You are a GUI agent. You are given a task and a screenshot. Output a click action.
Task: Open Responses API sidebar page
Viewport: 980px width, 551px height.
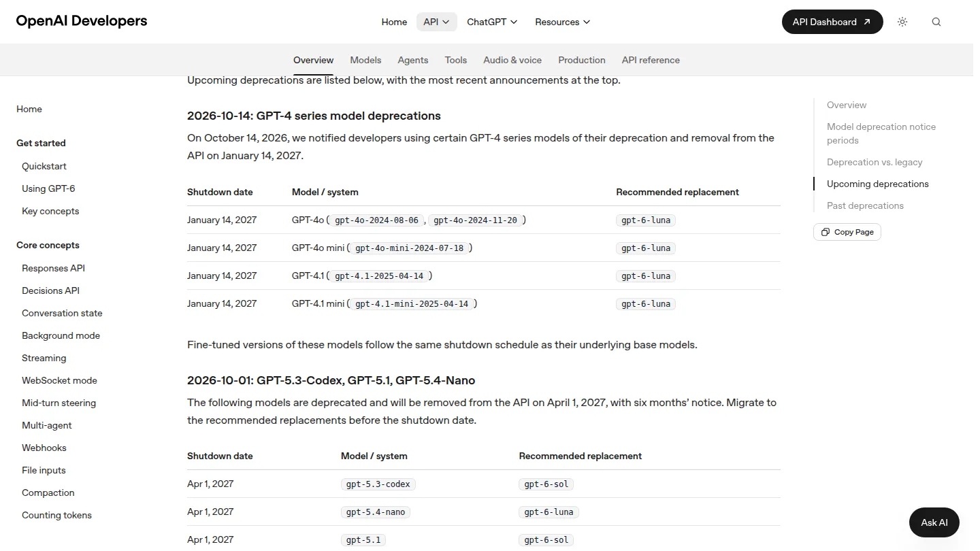[x=53, y=268]
